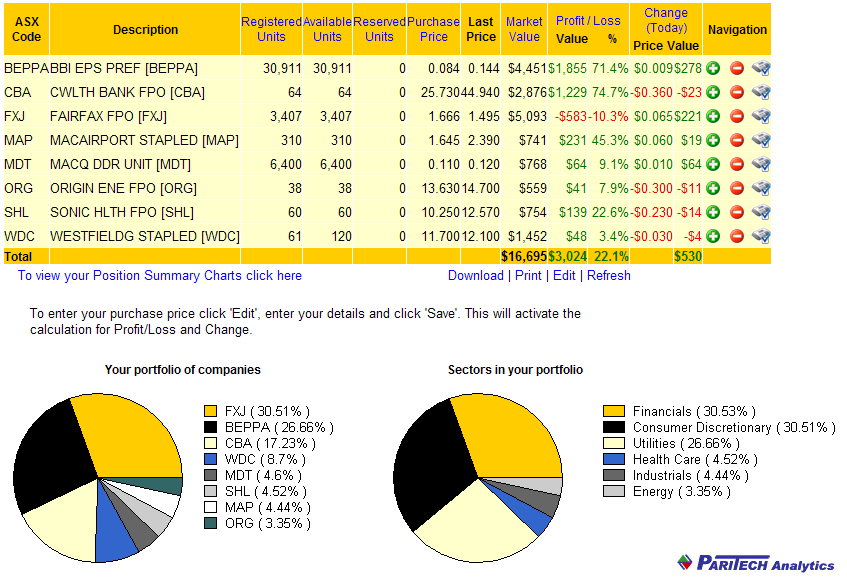
Task: Click the Edit link
Action: 564,276
